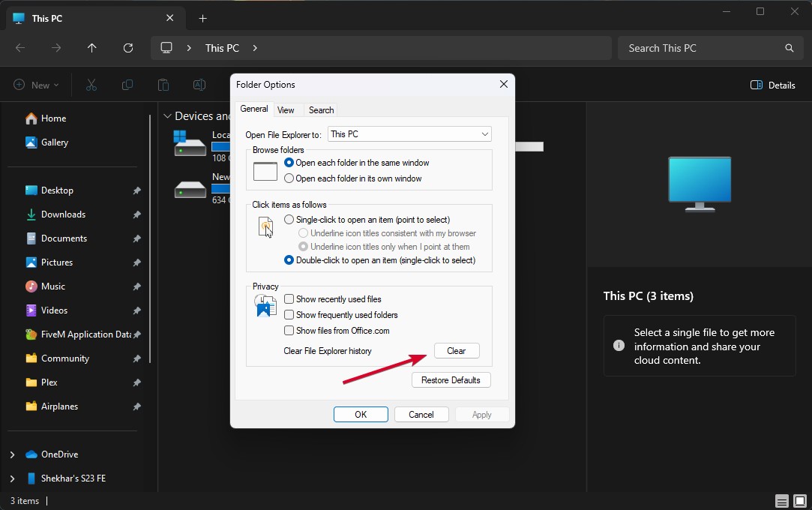Select the Cut tool in the toolbar
Screen dimensions: 812x510
[91, 85]
